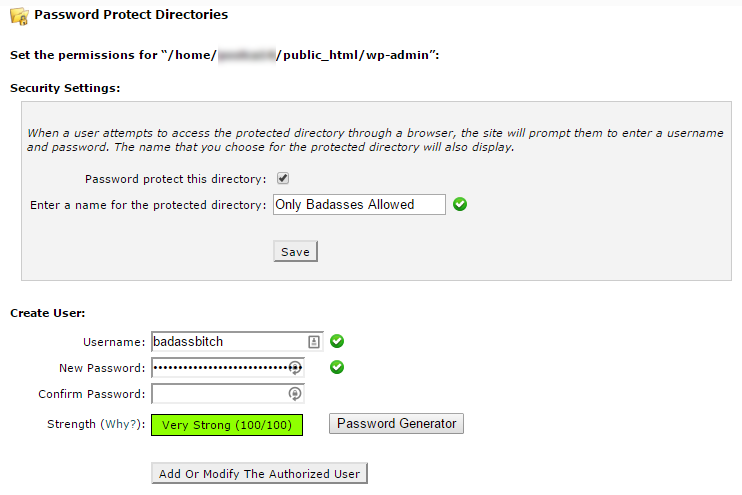Focus the protected directory name input
This screenshot has width=742, height=495.
[x=357, y=204]
